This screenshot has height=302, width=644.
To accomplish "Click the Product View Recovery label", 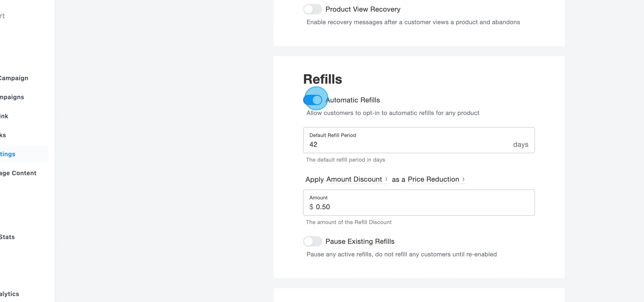I will tap(363, 9).
